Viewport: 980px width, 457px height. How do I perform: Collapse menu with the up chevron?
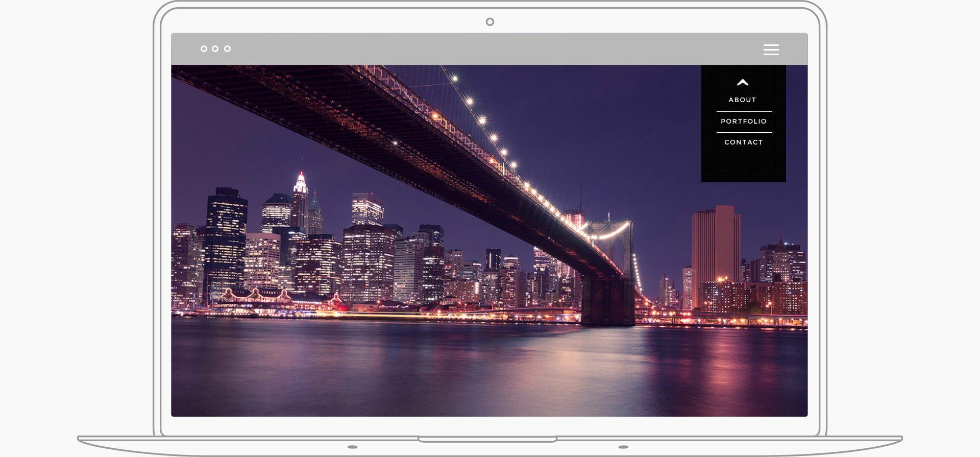743,82
